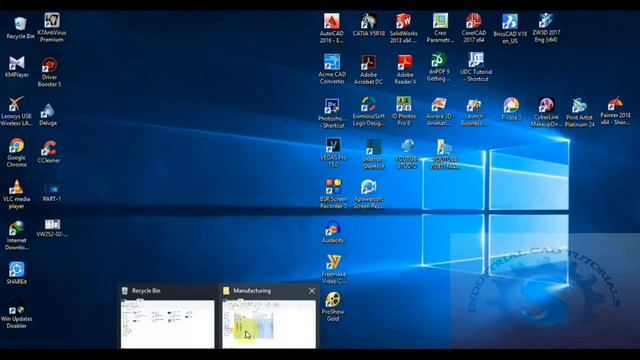
Task: Open the YOUTUBE VIDEO folder icon
Action: (x=444, y=154)
